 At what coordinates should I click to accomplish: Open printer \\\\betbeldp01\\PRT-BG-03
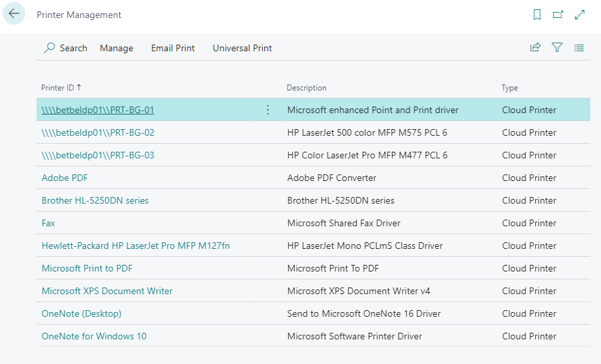98,155
